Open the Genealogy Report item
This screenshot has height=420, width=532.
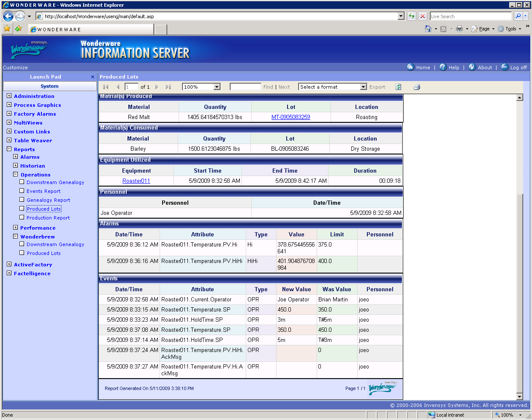tap(48, 200)
